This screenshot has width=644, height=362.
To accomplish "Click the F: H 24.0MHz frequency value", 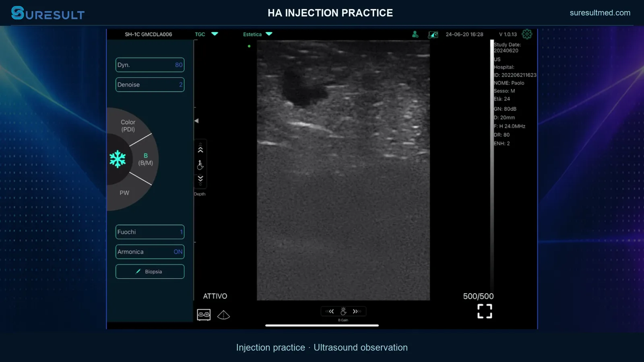I will (510, 126).
